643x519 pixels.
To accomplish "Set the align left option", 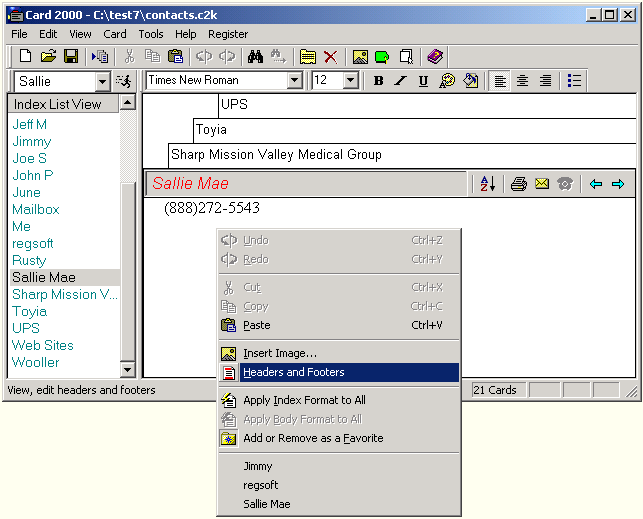I will click(499, 81).
